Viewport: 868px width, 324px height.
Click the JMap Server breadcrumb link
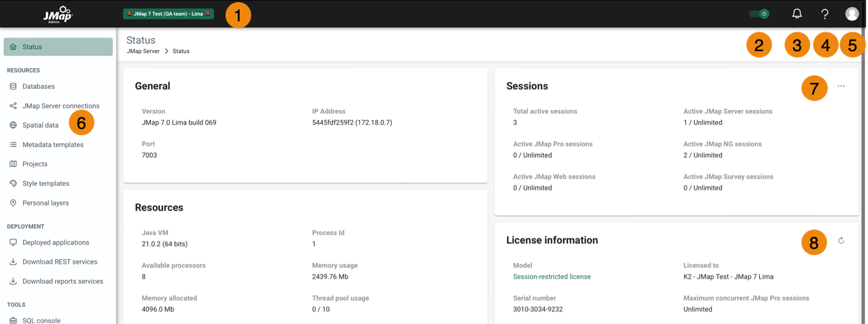[x=143, y=51]
